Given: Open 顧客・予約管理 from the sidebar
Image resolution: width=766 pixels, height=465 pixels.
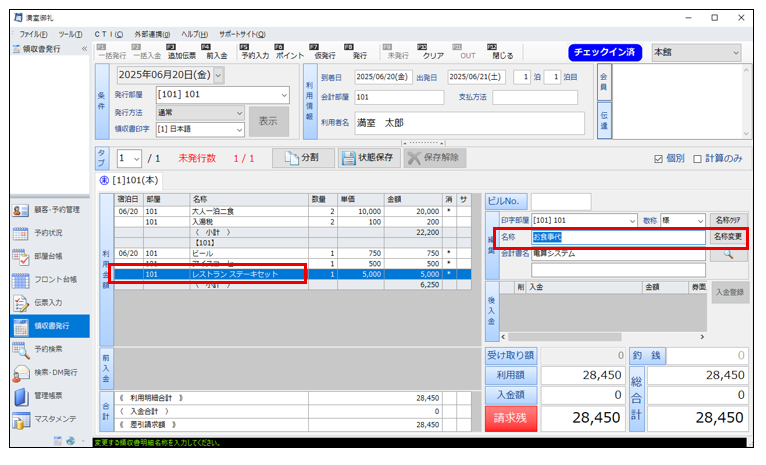Looking at the screenshot, I should [x=48, y=210].
